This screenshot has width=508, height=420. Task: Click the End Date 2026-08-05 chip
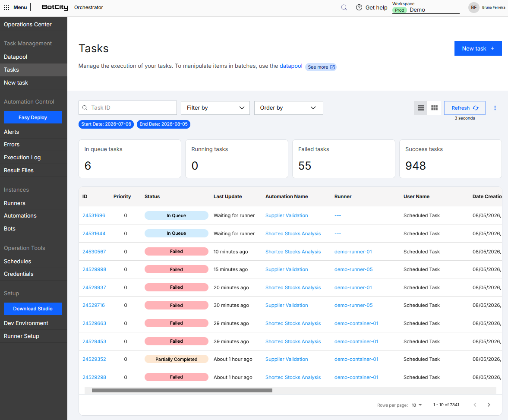pyautogui.click(x=164, y=124)
